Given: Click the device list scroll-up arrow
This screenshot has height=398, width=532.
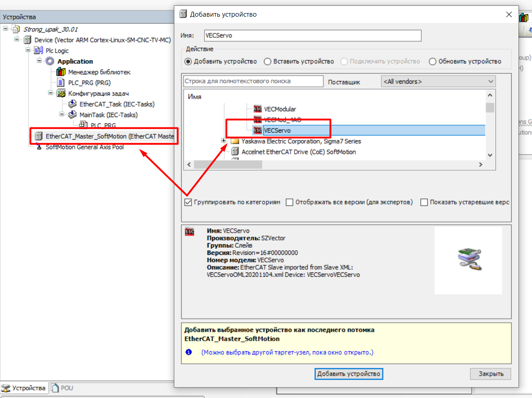Looking at the screenshot, I should click(x=490, y=95).
